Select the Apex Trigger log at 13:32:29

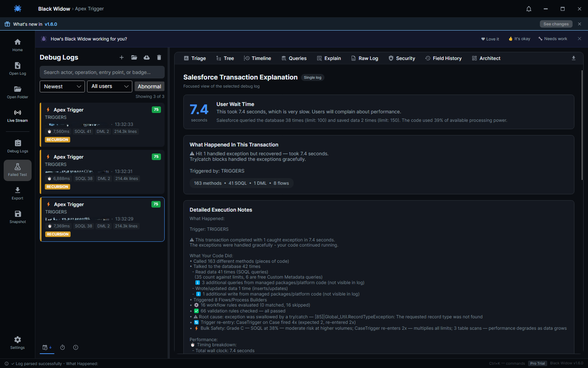pyautogui.click(x=102, y=219)
